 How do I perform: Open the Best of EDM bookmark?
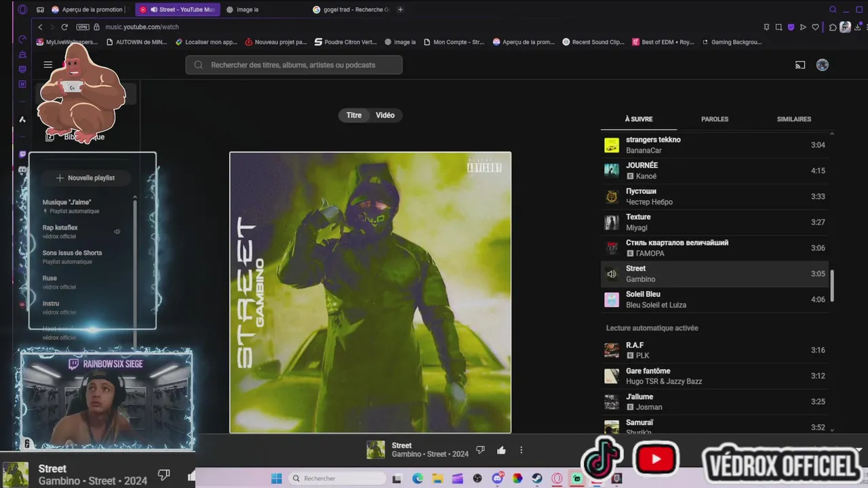(x=663, y=42)
